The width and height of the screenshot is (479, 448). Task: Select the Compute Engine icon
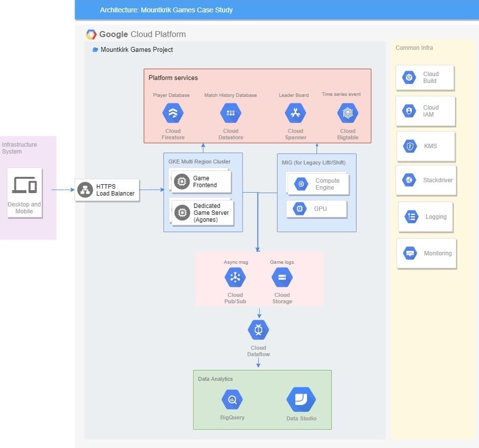tap(301, 184)
